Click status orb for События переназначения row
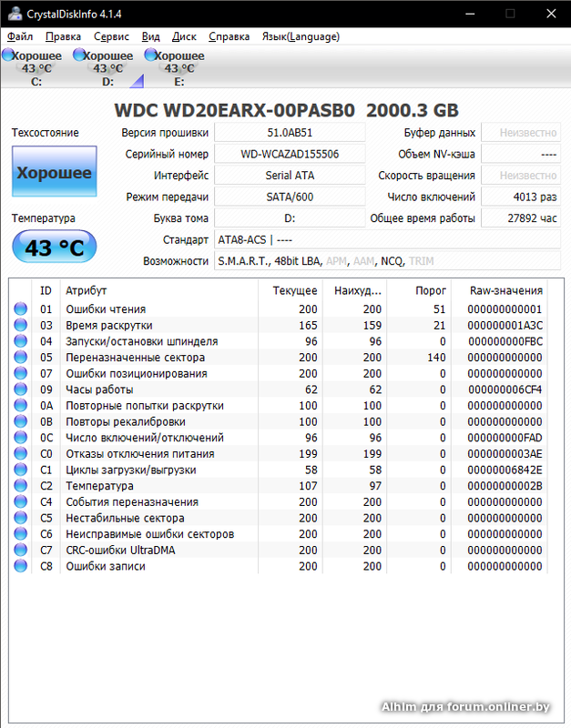 point(20,501)
